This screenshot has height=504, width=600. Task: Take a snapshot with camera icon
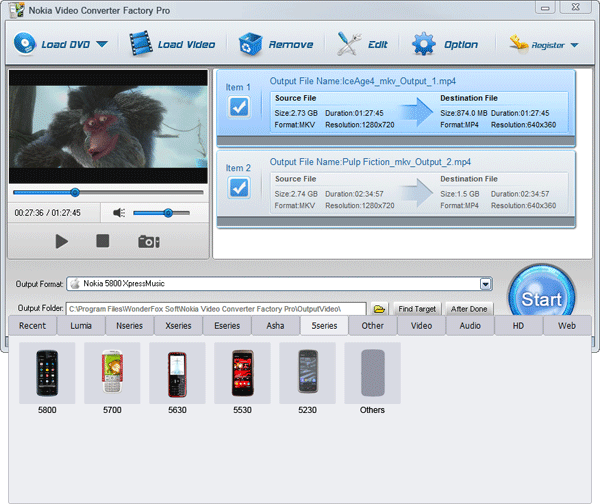click(x=149, y=242)
